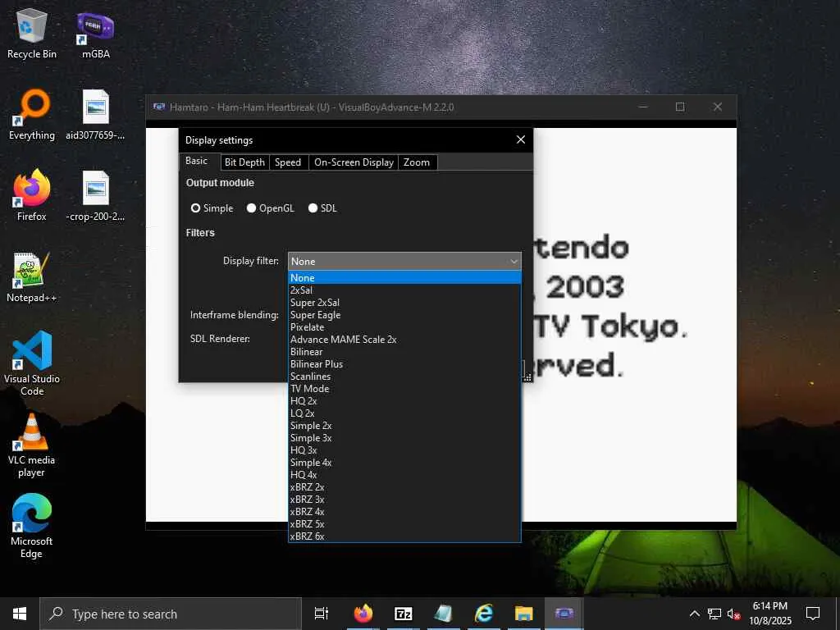
Task: Choose the xBRZ 2x filter
Action: point(404,487)
